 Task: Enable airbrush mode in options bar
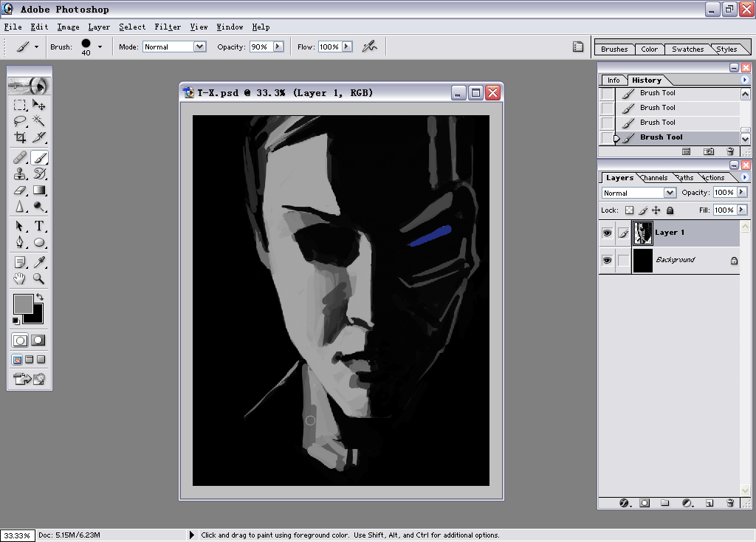(370, 47)
